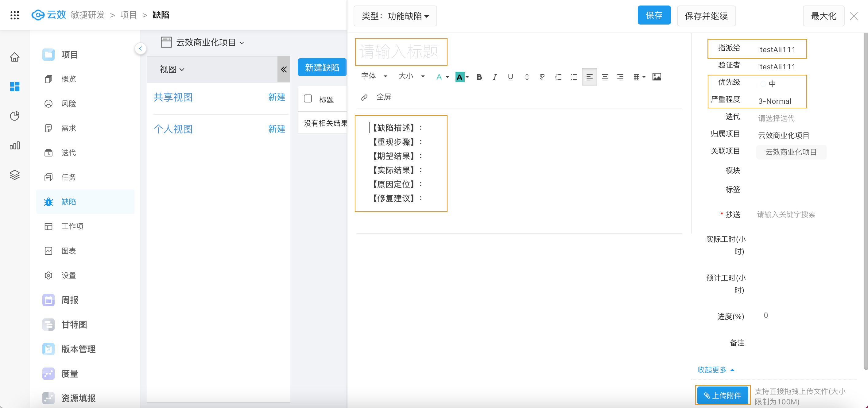Click the 进度(%) value 0
This screenshot has height=408, width=868.
[x=766, y=315]
